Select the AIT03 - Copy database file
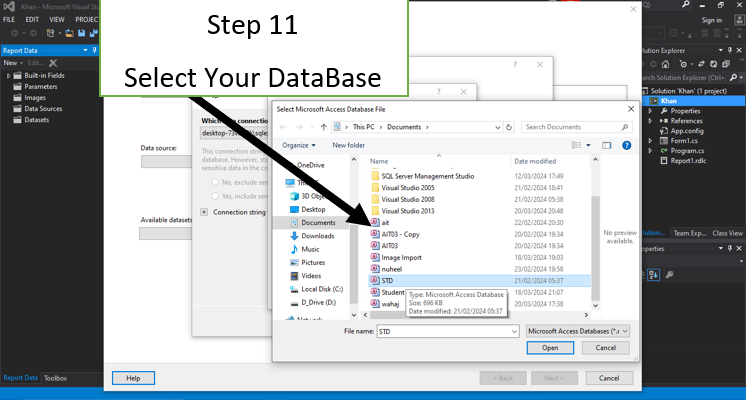 401,234
